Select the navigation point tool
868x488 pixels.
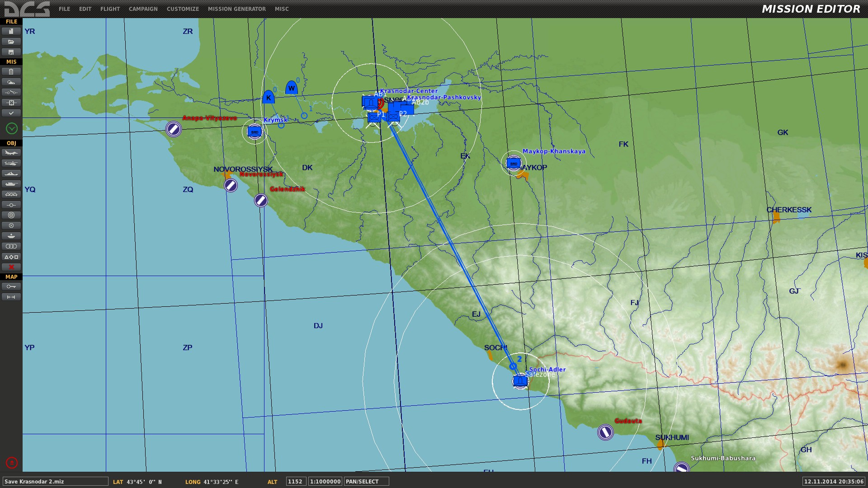pyautogui.click(x=11, y=205)
